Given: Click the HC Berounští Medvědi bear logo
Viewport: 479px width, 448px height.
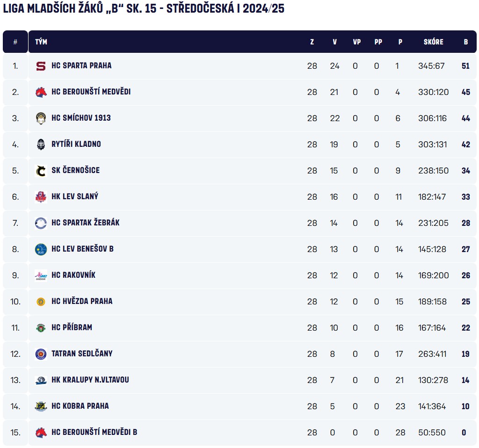Looking at the screenshot, I should coord(41,92).
